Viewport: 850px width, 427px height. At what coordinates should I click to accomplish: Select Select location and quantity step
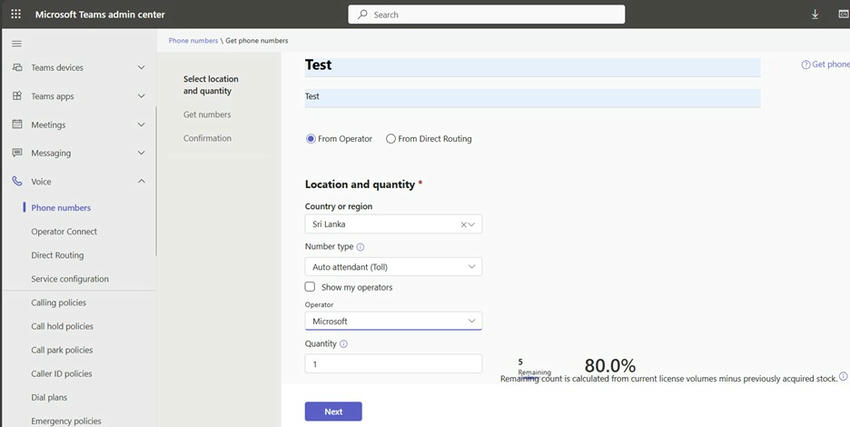point(211,85)
